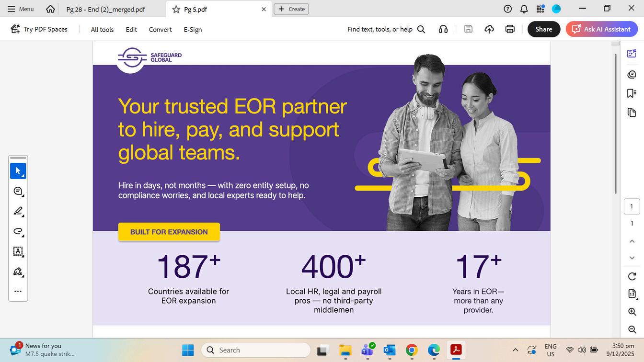This screenshot has width=644, height=362.
Task: Open Google Chrome from the taskbar
Action: click(412, 350)
